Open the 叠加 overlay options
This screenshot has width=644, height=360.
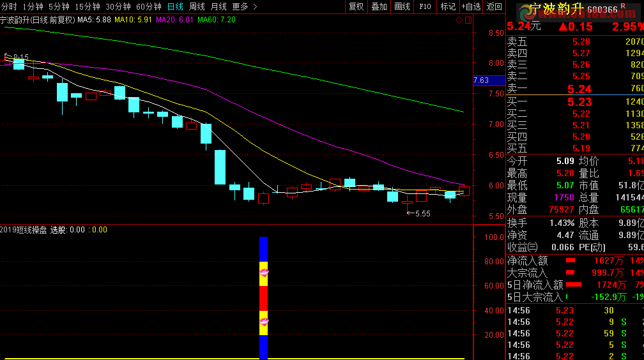[x=379, y=6]
